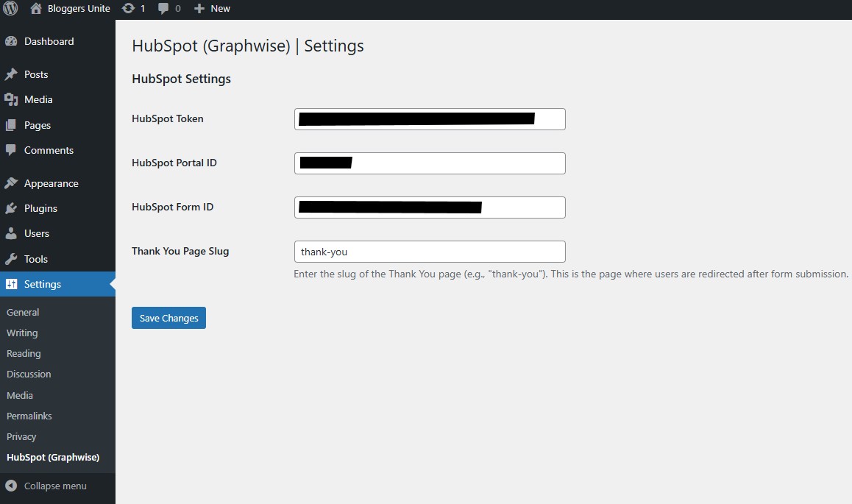The width and height of the screenshot is (852, 504).
Task: Click the Users person icon
Action: pos(11,233)
